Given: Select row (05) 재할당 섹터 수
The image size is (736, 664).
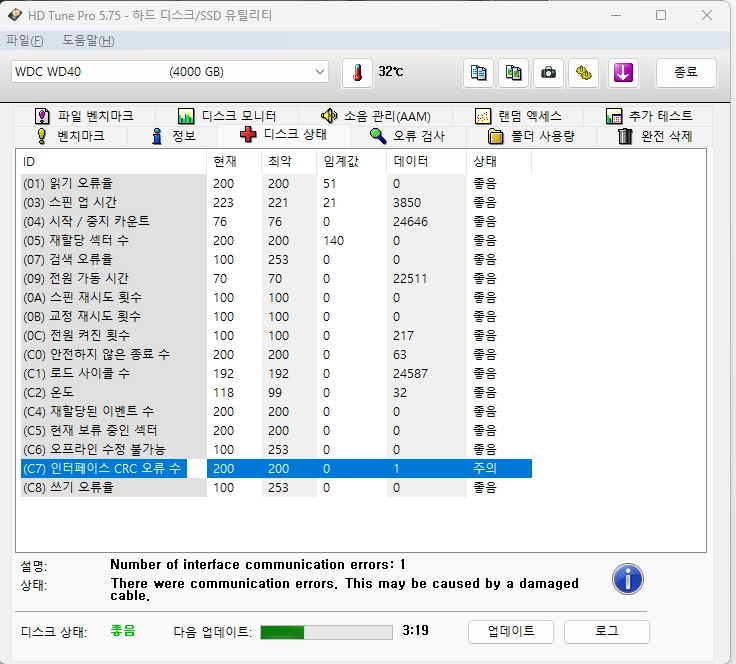Looking at the screenshot, I should (276, 241).
